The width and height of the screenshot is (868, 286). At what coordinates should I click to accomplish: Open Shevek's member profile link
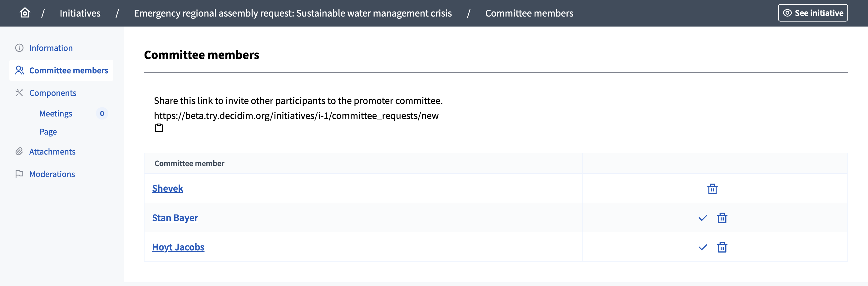(x=167, y=188)
